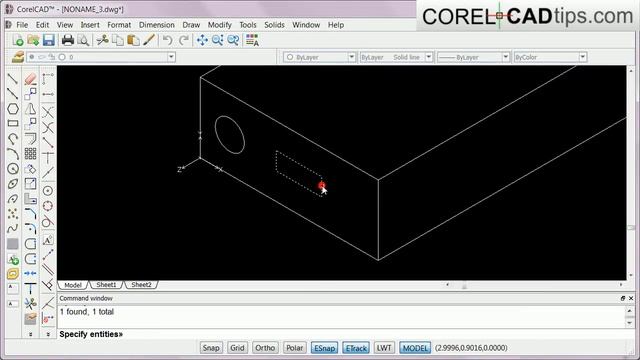Close the Command window panel
This screenshot has height=360, width=640.
pyautogui.click(x=631, y=298)
